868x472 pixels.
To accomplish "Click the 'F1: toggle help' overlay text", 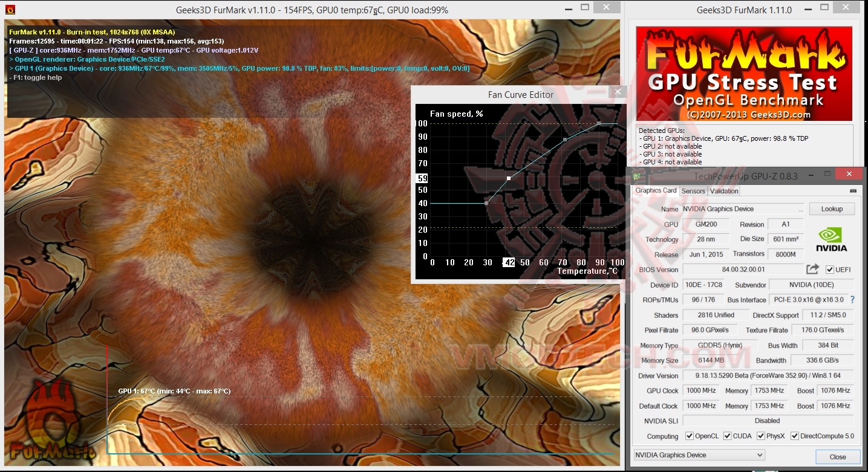I will (35, 77).
